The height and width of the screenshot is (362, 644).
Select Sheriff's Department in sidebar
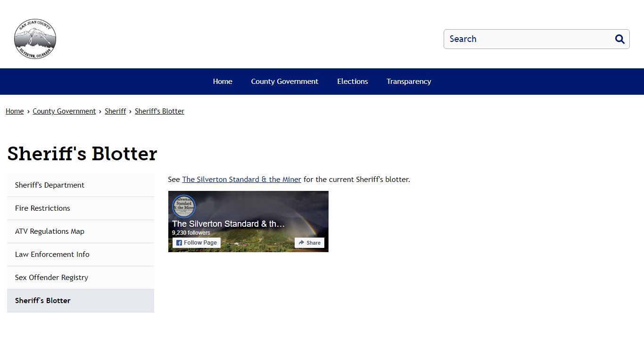coord(81,185)
